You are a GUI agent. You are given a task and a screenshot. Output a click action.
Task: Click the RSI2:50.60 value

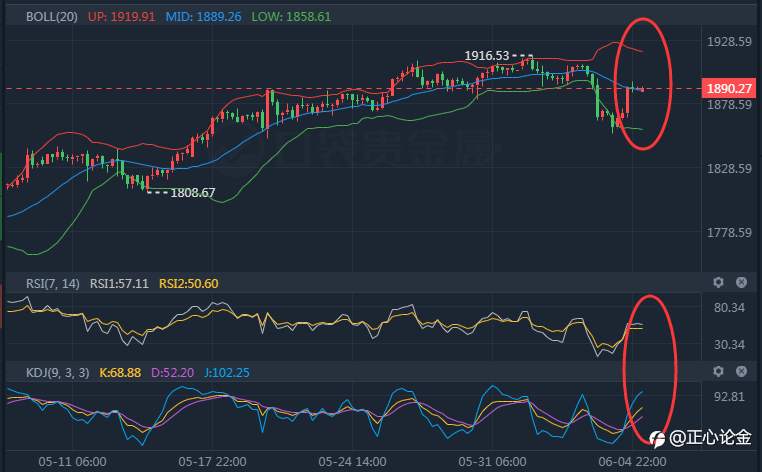point(189,283)
